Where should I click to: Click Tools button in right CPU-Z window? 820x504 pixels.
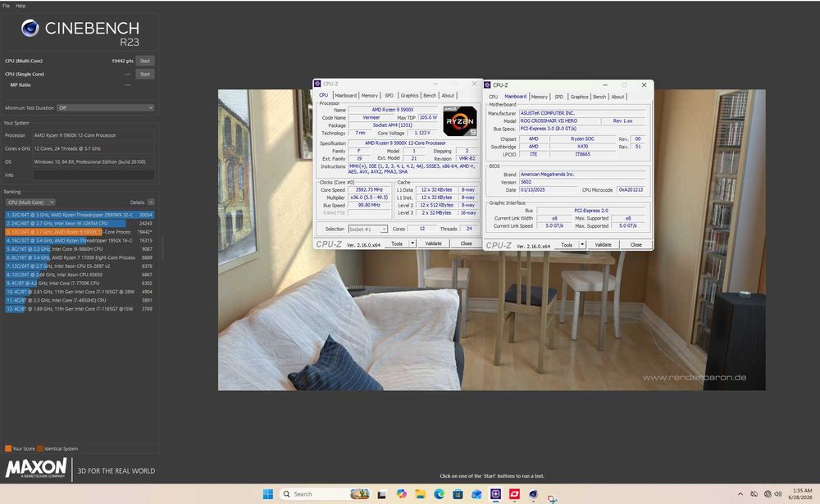(x=567, y=245)
